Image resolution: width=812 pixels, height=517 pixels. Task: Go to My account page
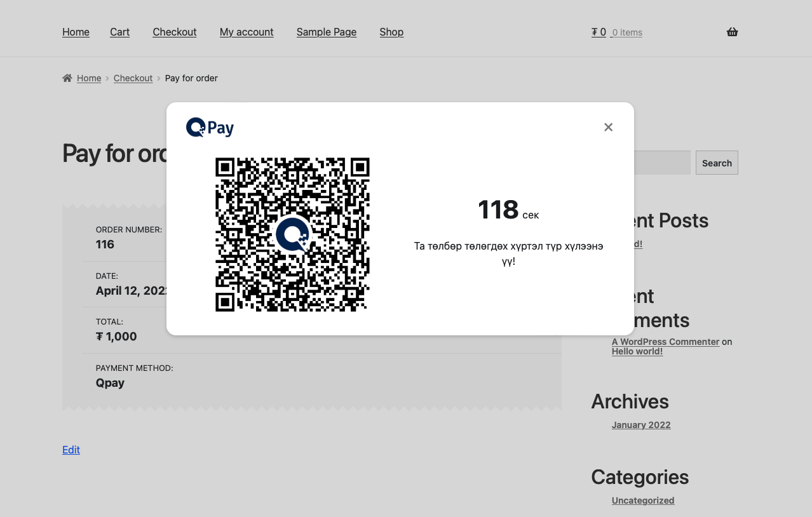click(x=247, y=32)
